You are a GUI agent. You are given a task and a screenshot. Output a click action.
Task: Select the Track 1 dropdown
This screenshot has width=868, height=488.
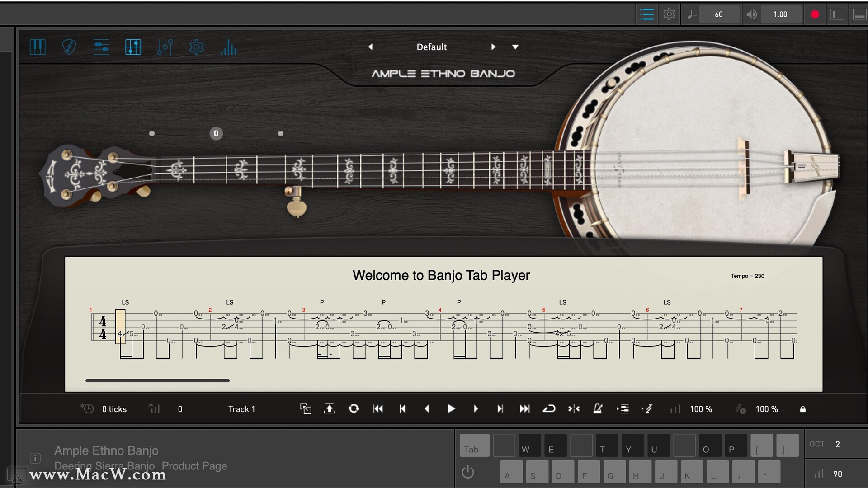[241, 409]
